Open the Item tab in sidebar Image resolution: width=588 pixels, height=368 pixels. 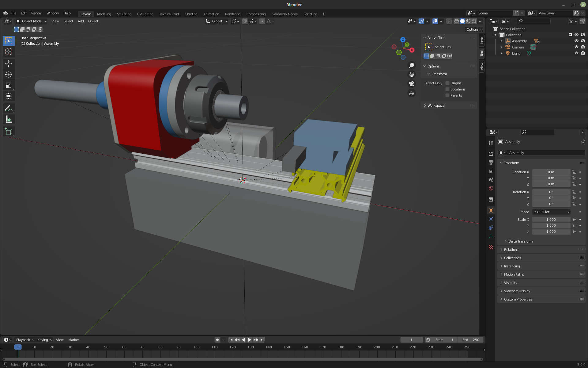coord(482,40)
